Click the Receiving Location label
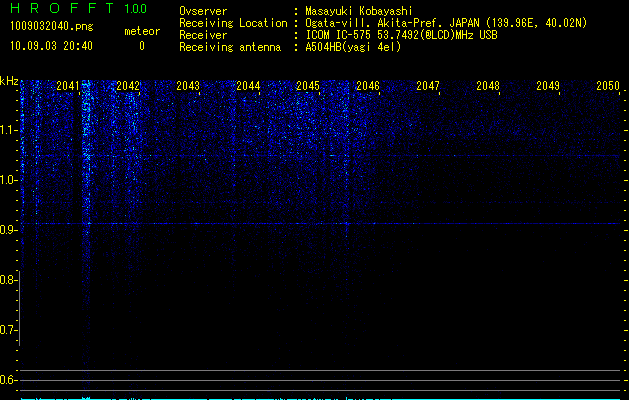This screenshot has width=629, height=400. coord(233,23)
